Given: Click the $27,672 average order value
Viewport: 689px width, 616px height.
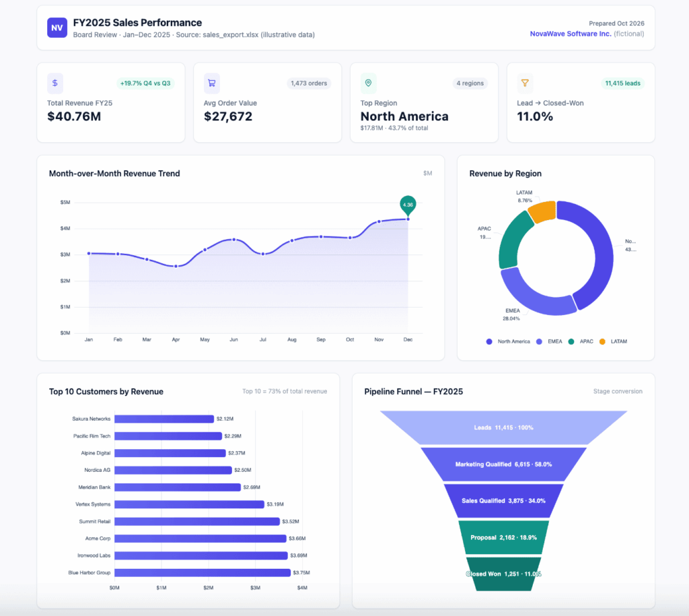Looking at the screenshot, I should (228, 116).
